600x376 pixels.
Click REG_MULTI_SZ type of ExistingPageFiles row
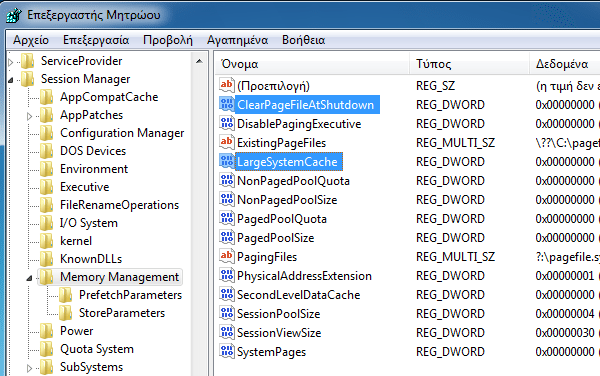click(x=455, y=143)
